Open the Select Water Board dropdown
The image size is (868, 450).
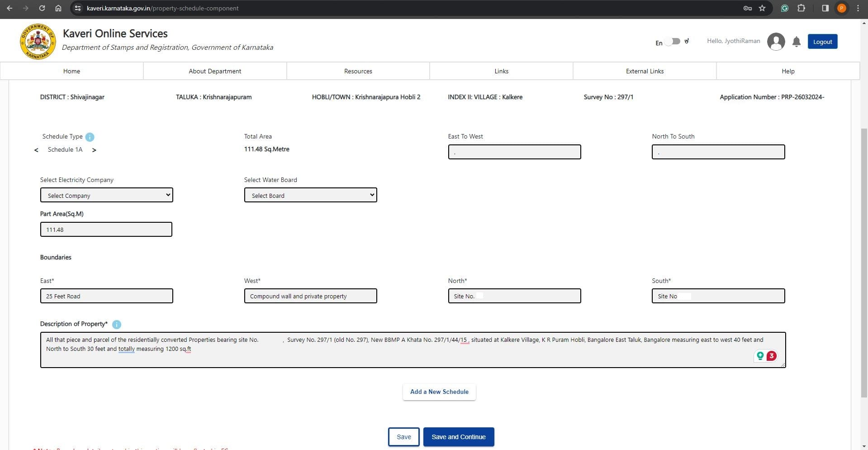(310, 195)
